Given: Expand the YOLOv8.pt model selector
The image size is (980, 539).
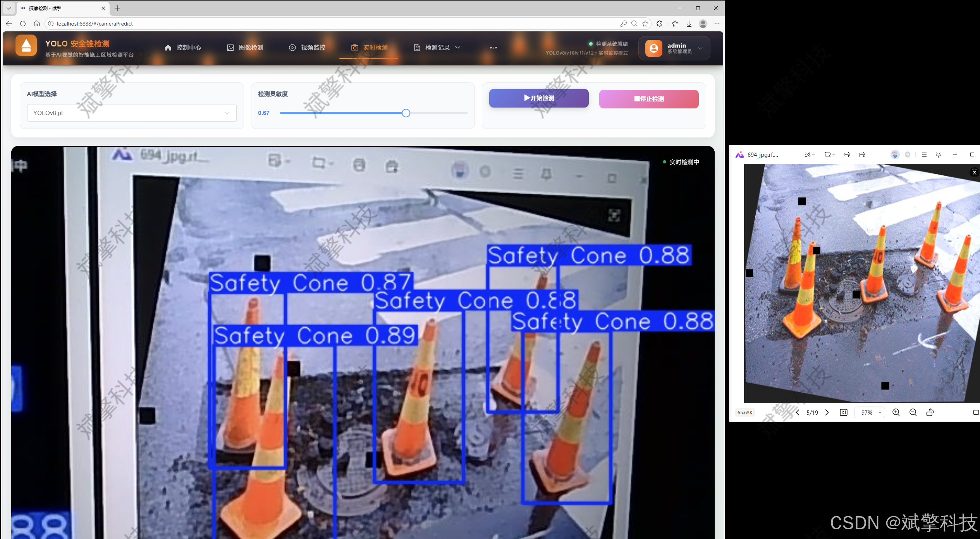Looking at the screenshot, I should click(x=132, y=113).
